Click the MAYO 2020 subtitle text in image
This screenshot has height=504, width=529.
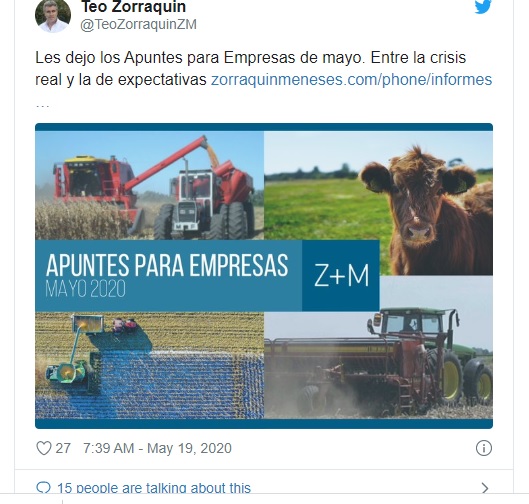tap(86, 289)
